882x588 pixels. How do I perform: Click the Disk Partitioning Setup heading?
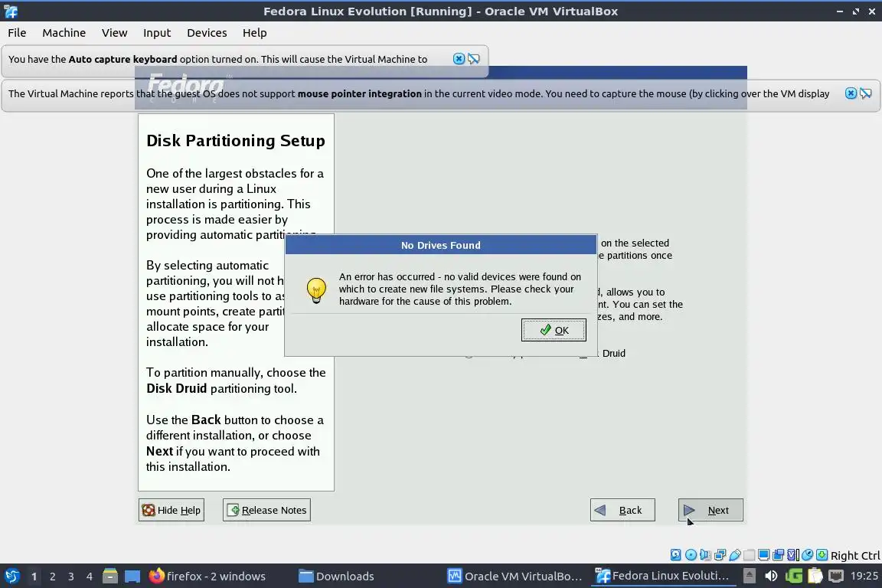click(x=236, y=141)
